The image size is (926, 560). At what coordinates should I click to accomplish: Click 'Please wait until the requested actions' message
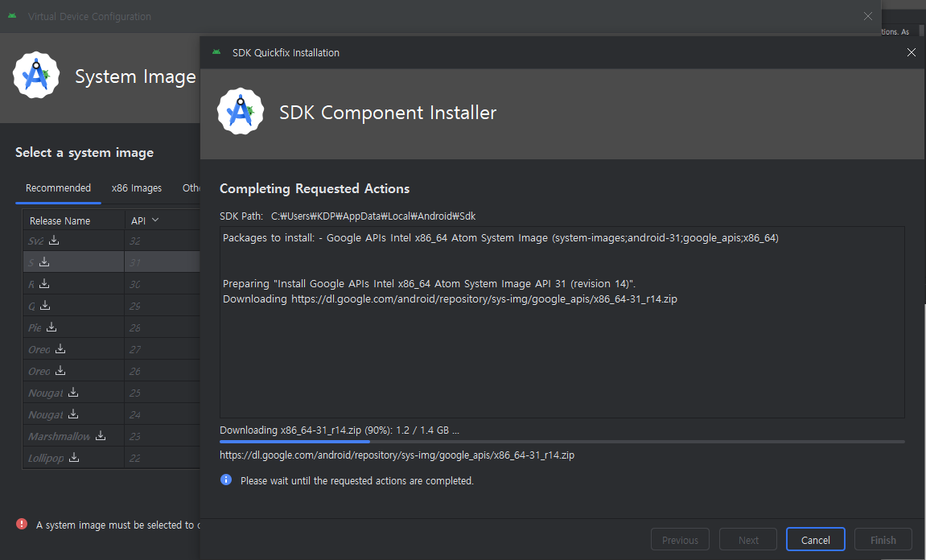pos(357,481)
